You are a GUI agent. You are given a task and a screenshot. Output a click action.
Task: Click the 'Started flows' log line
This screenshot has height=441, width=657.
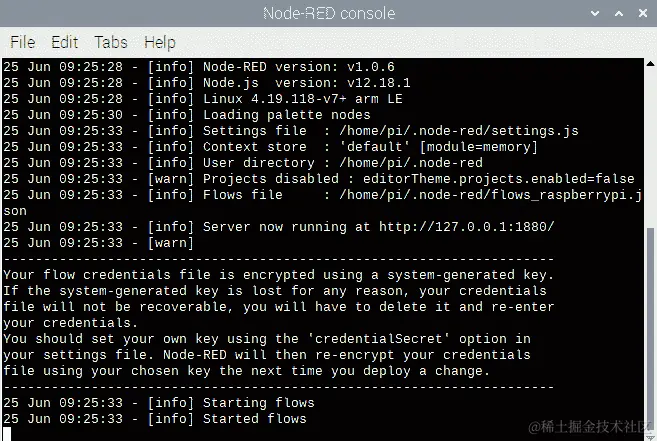155,419
